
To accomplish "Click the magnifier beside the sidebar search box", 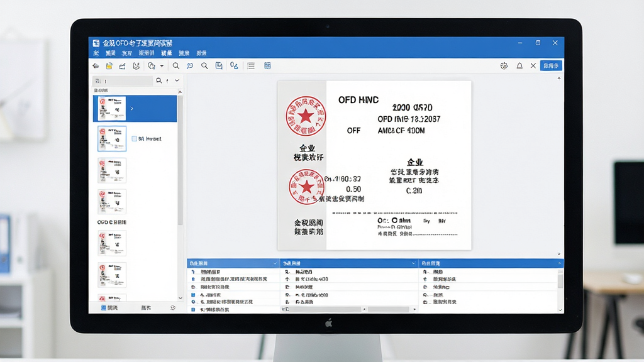I will pos(159,81).
